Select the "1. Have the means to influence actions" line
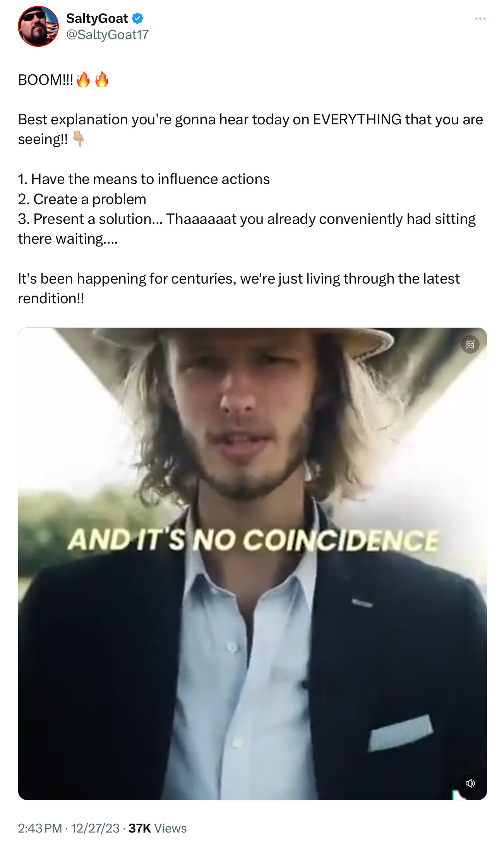Image resolution: width=504 pixels, height=843 pixels. coord(144,179)
